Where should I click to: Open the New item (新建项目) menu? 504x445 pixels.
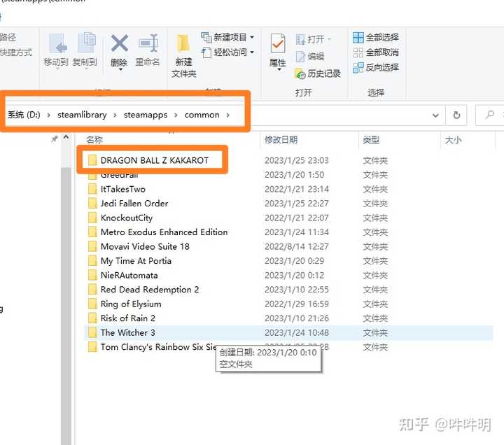click(227, 37)
